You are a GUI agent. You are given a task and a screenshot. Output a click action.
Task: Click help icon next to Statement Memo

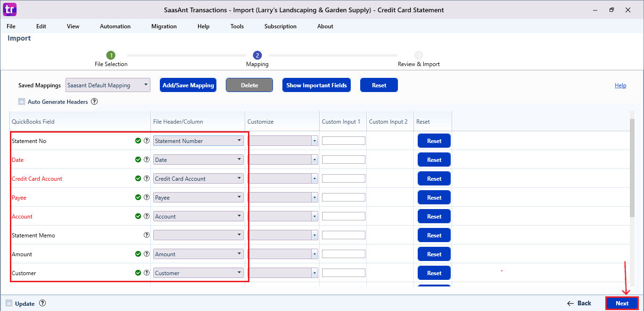click(x=147, y=235)
